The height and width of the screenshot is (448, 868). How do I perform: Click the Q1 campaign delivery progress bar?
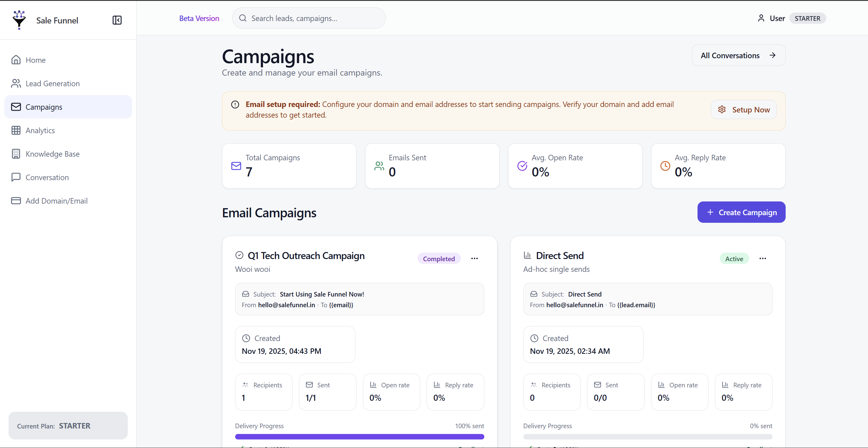click(359, 436)
